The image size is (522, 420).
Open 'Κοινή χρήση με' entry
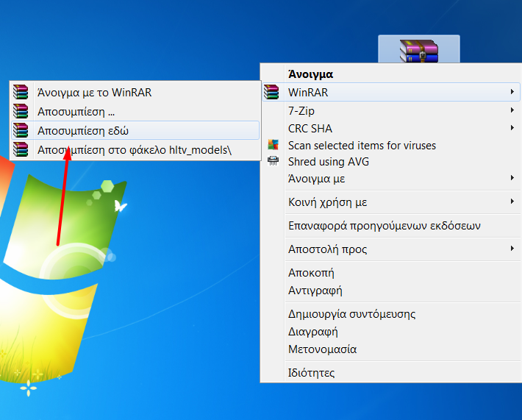pyautogui.click(x=391, y=202)
